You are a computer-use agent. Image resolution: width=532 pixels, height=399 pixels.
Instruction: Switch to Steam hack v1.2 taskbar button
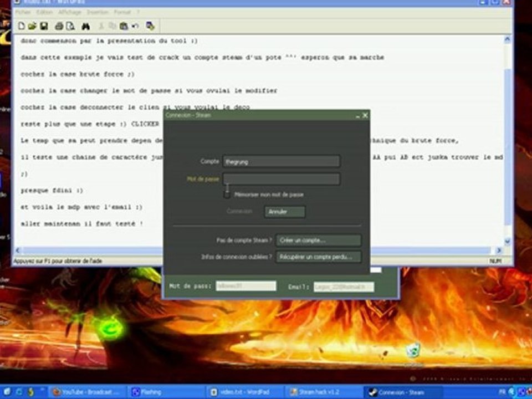tap(324, 392)
